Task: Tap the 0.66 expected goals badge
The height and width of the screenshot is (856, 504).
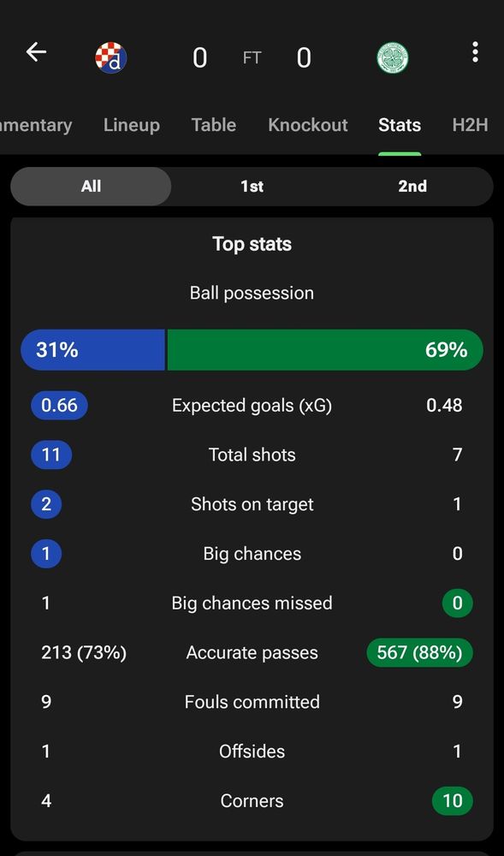Action: (x=59, y=406)
